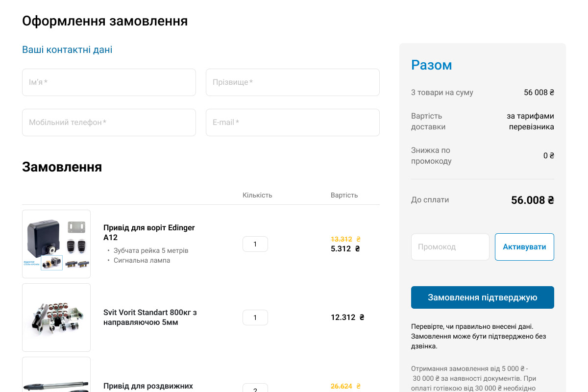Focus the Прізвище surname field
This screenshot has height=392, width=588.
tap(293, 82)
